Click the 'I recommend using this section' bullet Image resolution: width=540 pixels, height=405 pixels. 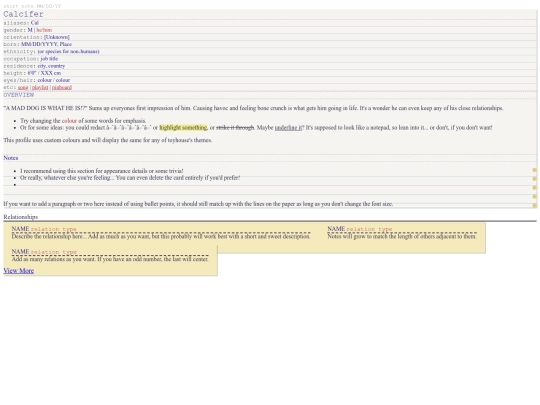(x=102, y=171)
